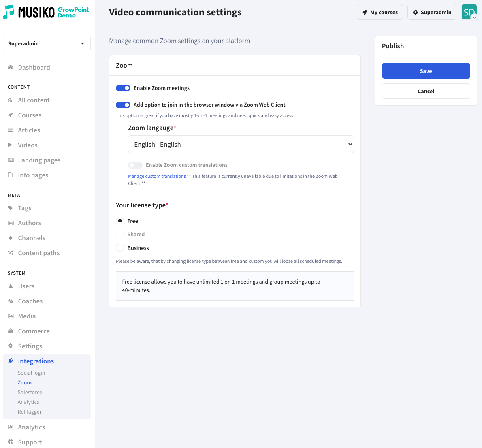The height and width of the screenshot is (448, 482).
Task: Click the Videos play icon
Action: [x=11, y=145]
